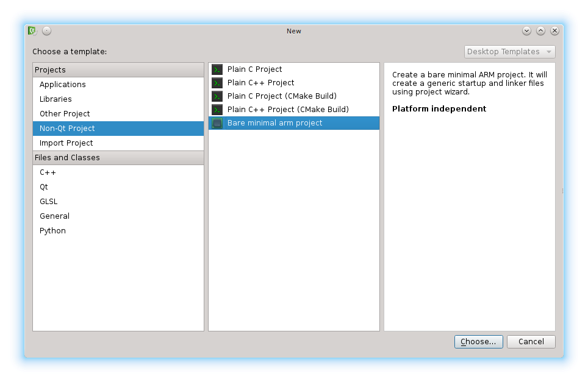Select the GLSL files category
588x382 pixels.
[118, 202]
